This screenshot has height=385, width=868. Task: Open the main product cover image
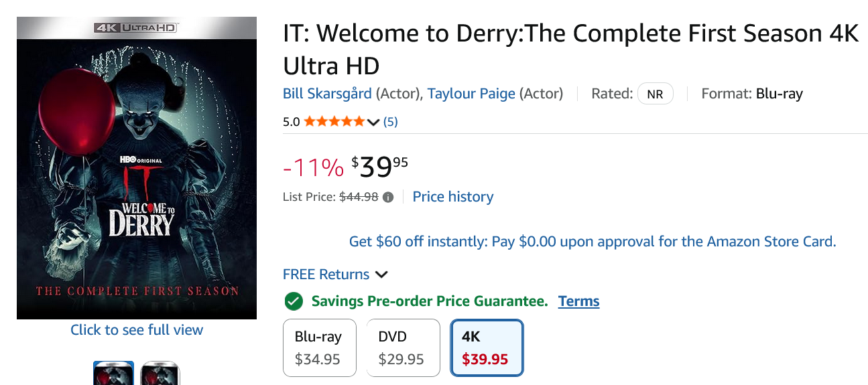click(x=137, y=167)
